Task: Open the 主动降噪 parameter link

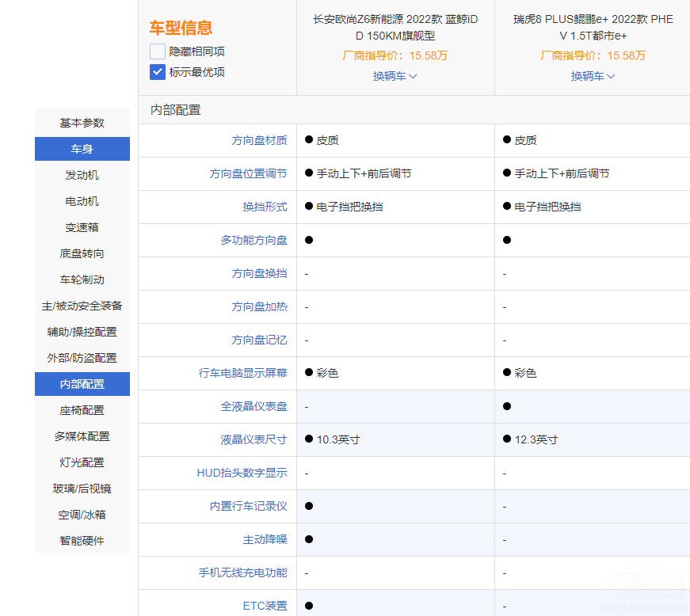Action: tap(265, 539)
